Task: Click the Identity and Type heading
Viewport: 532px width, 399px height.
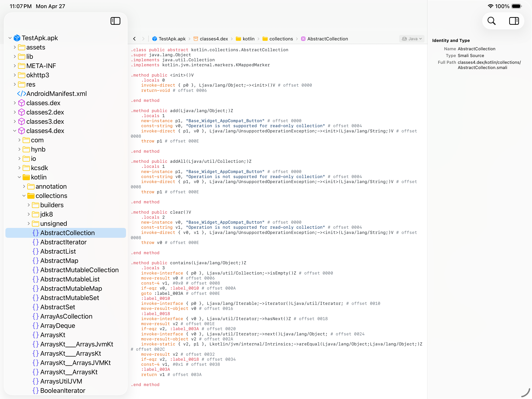Action: tap(451, 40)
